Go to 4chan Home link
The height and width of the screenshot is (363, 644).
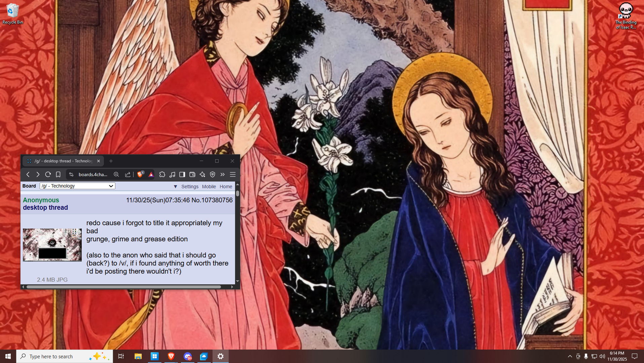click(x=226, y=187)
